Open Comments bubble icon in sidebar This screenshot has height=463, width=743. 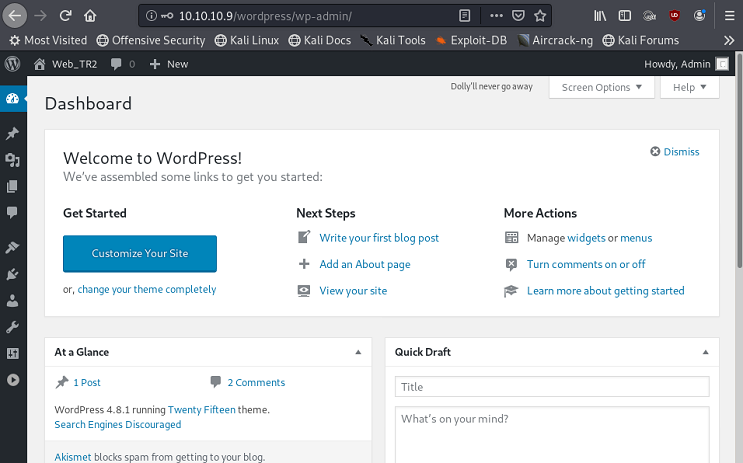tap(12, 212)
